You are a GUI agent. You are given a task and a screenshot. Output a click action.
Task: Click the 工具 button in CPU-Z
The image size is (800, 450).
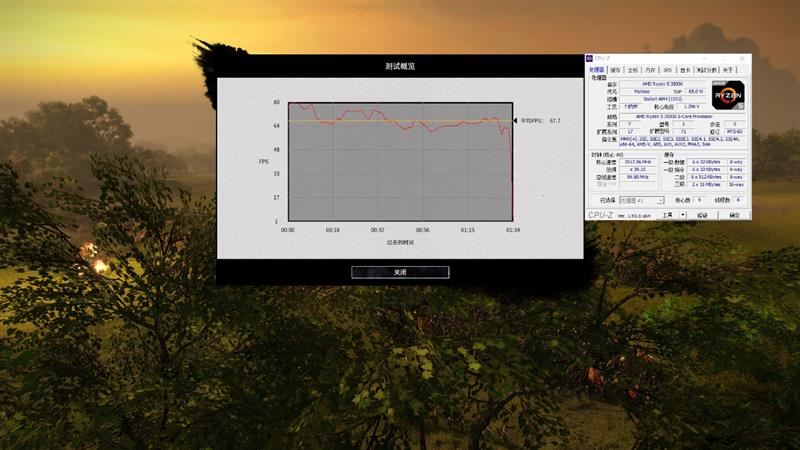667,215
